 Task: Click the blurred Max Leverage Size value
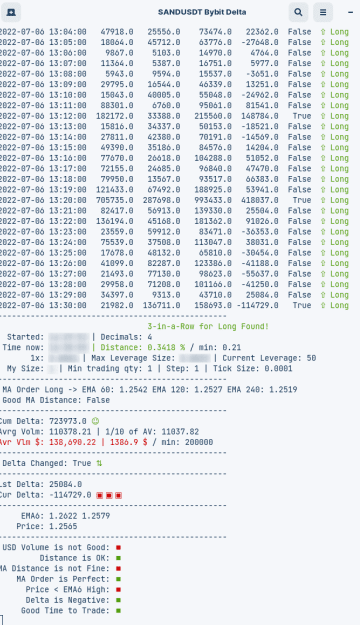coord(195,358)
